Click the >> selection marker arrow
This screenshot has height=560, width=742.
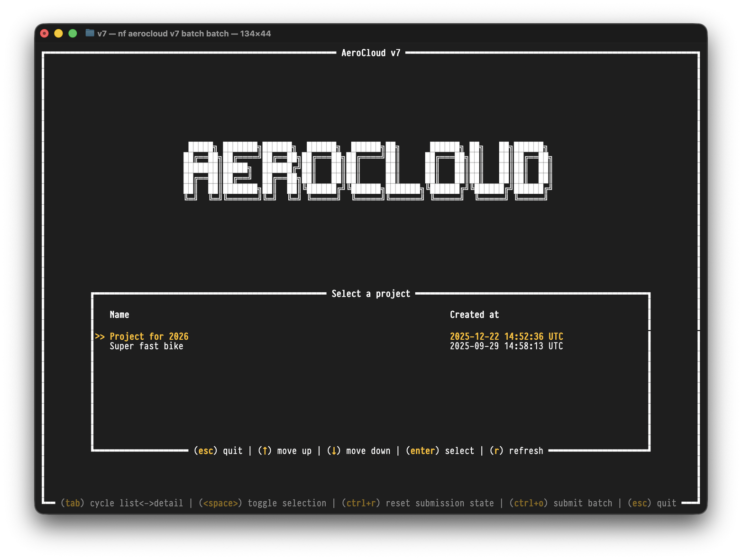[x=100, y=336]
